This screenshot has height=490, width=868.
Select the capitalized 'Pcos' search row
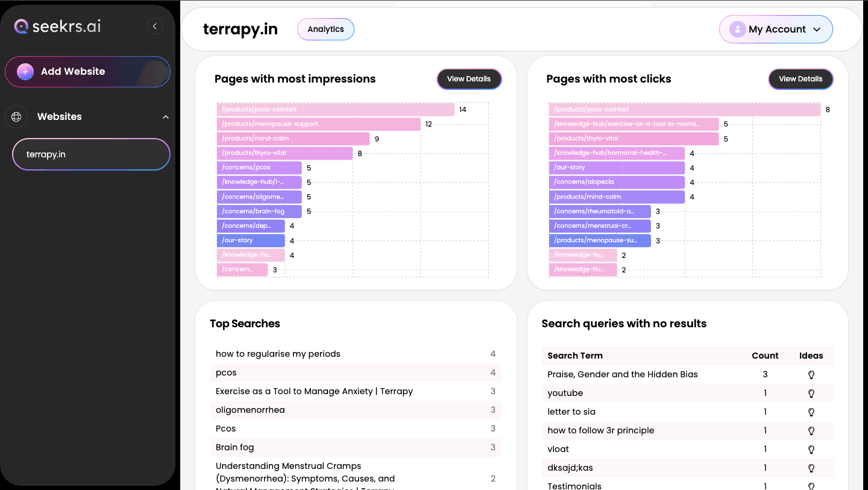click(356, 429)
